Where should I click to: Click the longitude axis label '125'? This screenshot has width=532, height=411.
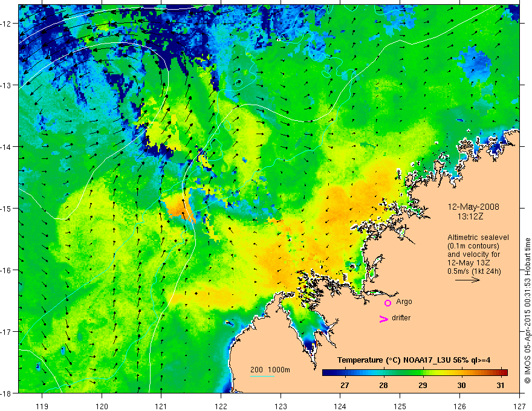400,406
